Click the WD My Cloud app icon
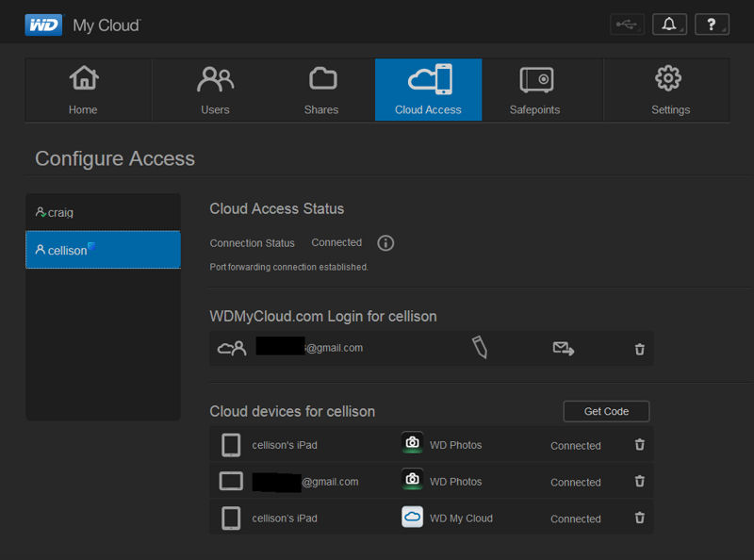 tap(412, 517)
